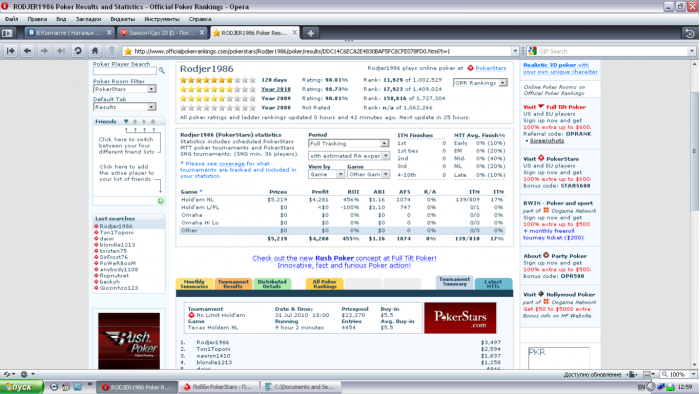Close the RODJER1986 Poker Results tab
The width and height of the screenshot is (700, 394).
pyautogui.click(x=294, y=33)
